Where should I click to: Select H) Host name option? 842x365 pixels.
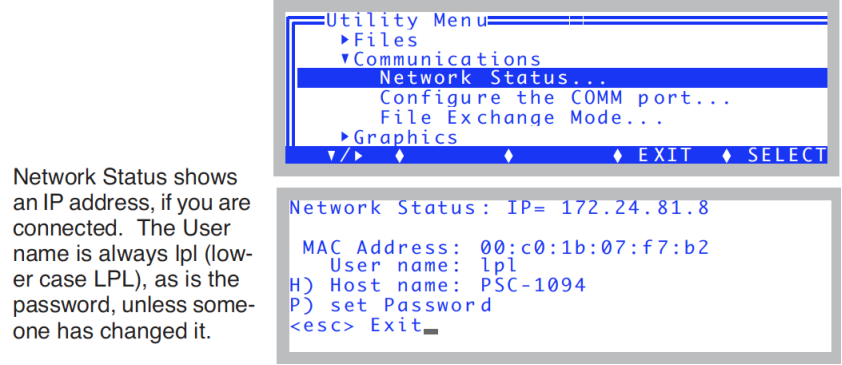[x=438, y=285]
